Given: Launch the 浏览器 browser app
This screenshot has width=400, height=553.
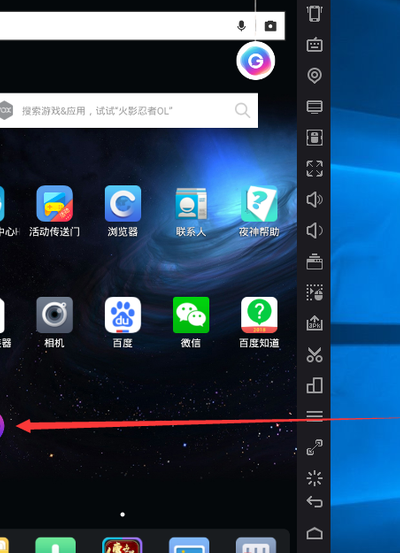Looking at the screenshot, I should coord(123,211).
